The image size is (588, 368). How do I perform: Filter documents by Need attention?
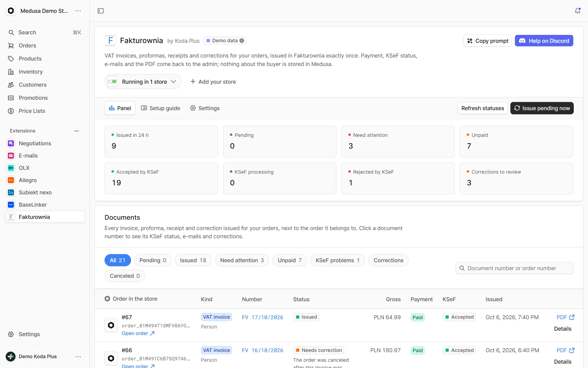pos(242,260)
